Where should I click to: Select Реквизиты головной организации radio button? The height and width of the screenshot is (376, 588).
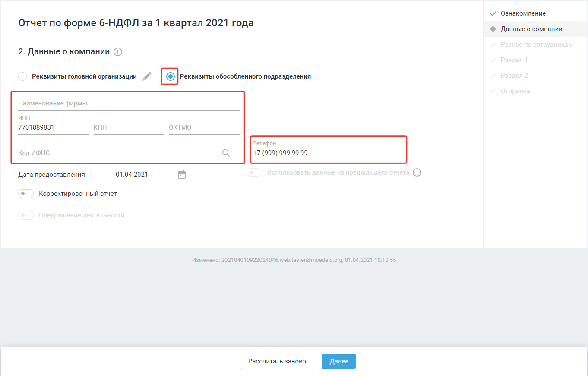tap(22, 76)
